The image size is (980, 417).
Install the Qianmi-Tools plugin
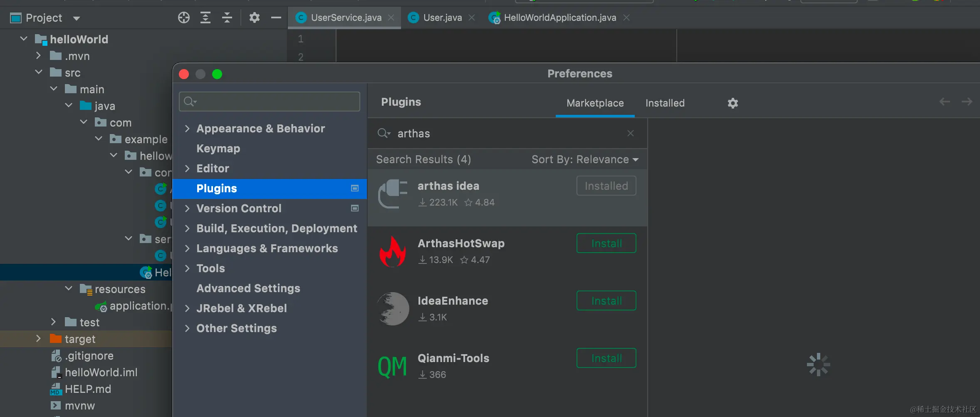pyautogui.click(x=606, y=358)
